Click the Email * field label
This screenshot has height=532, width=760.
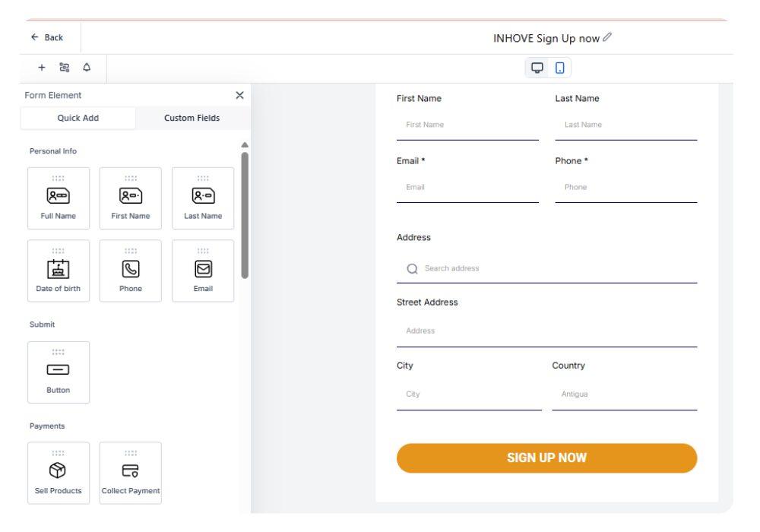(410, 161)
